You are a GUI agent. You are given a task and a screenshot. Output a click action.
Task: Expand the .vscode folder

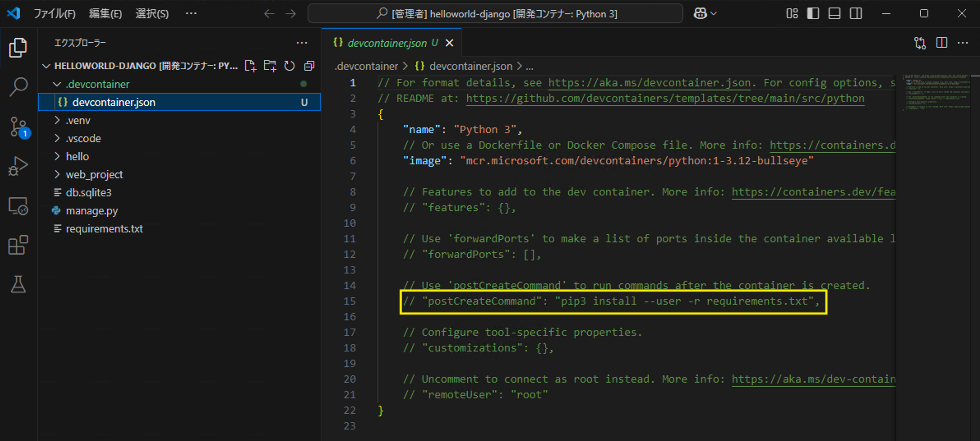[x=83, y=138]
